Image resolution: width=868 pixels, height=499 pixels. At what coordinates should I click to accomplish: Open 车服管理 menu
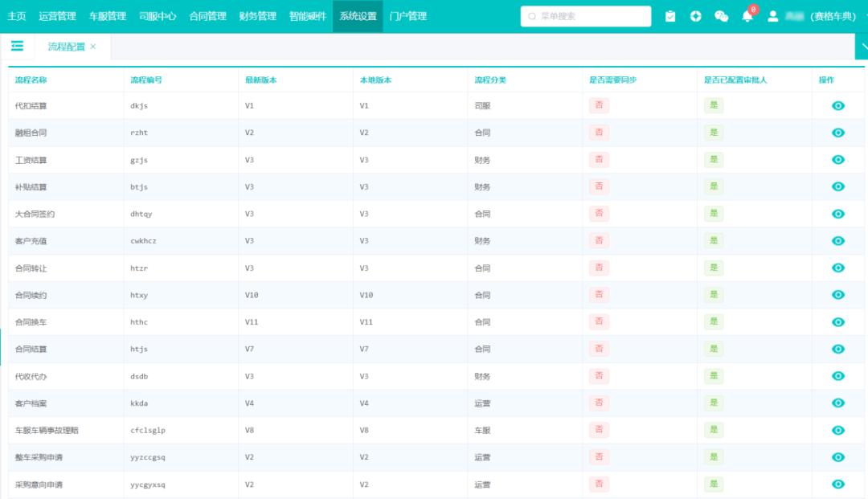pyautogui.click(x=108, y=17)
